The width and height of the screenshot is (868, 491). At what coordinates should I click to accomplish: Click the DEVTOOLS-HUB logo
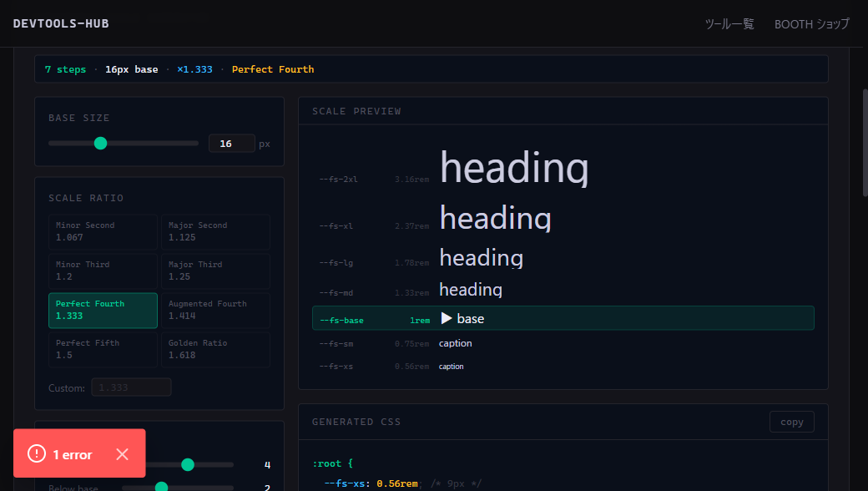click(x=61, y=23)
